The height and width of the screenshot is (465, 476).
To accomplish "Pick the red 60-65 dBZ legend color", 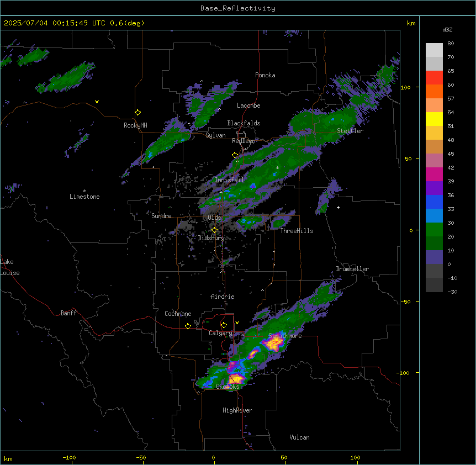I will (x=434, y=78).
